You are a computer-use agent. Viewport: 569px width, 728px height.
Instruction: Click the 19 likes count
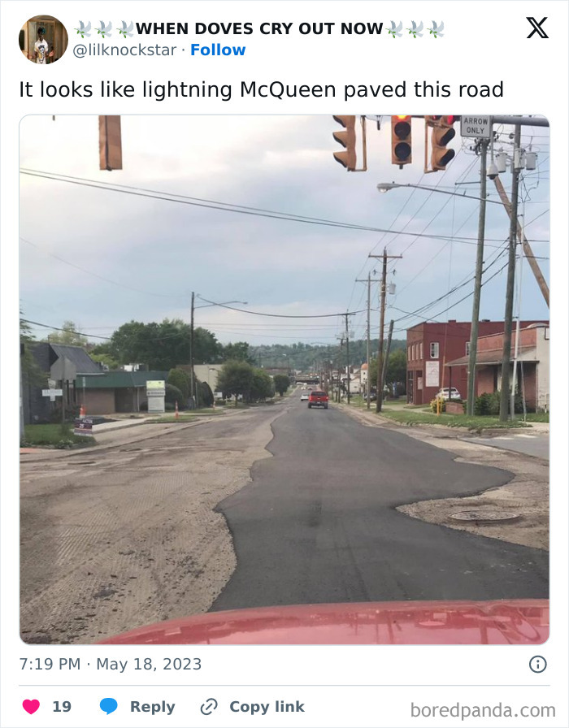[62, 707]
